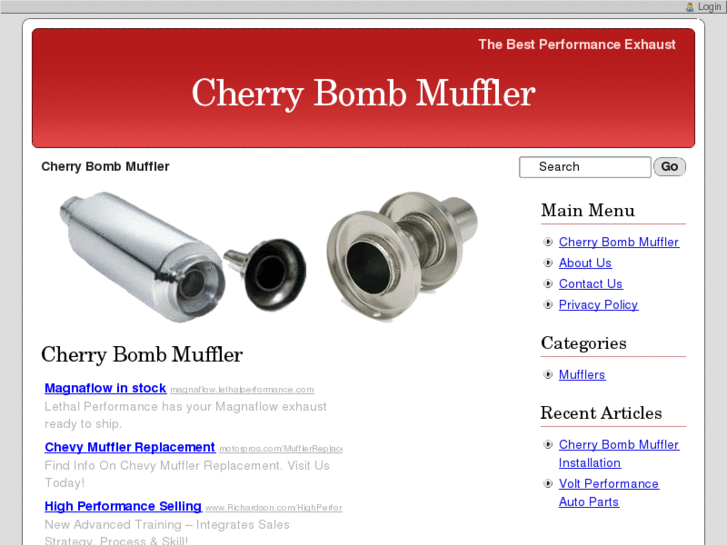Image resolution: width=727 pixels, height=545 pixels.
Task: Open Cherry Bomb Muffler Installation article
Action: pos(619,454)
